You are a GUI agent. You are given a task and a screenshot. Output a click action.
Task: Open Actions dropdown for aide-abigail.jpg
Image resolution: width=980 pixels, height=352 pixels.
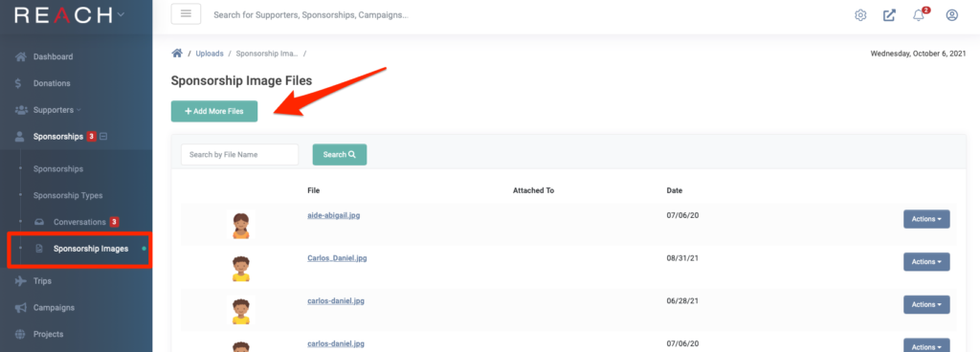pos(926,219)
